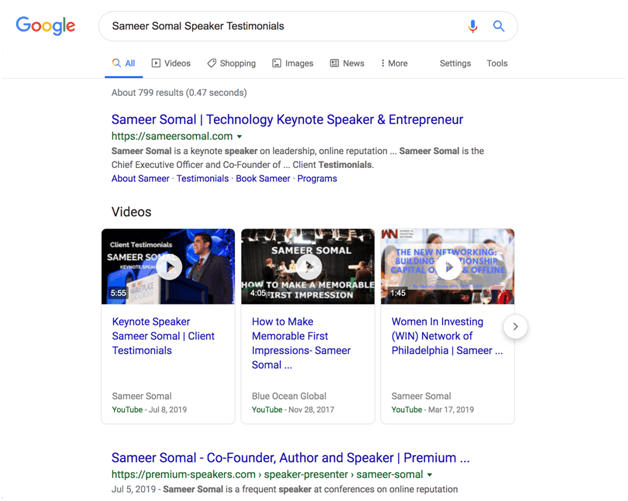Viewport: 628px width, 501px height.
Task: Open search Settings
Action: pos(455,63)
